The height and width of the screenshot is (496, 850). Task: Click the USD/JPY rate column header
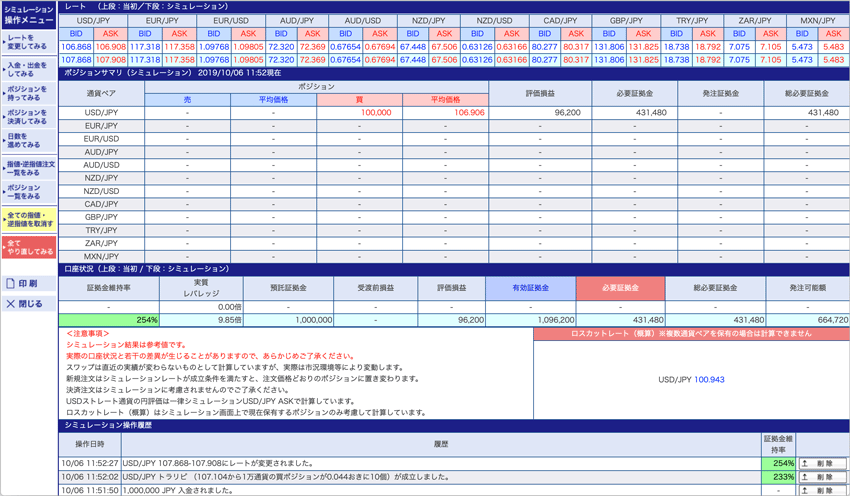(93, 20)
